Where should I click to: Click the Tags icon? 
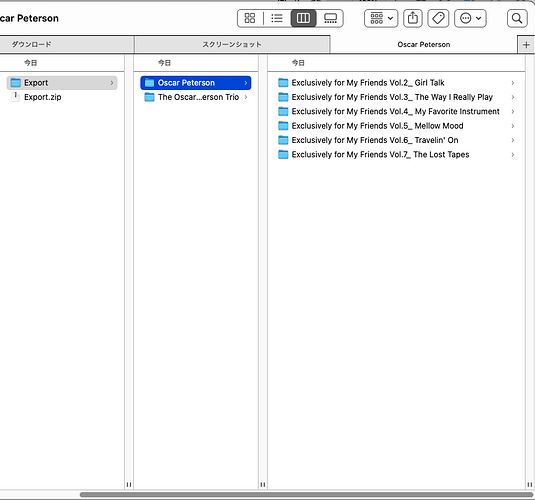[438, 18]
